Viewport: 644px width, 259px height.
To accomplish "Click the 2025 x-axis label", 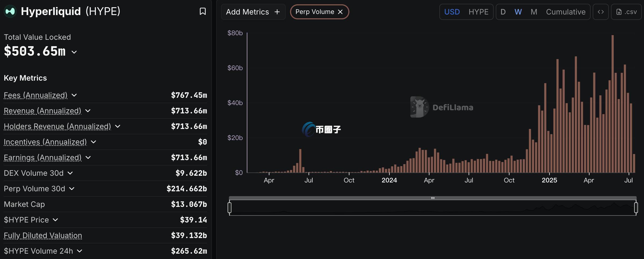I will (x=549, y=180).
